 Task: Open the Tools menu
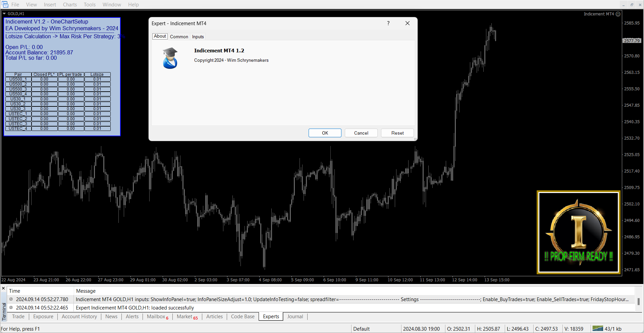(x=90, y=5)
